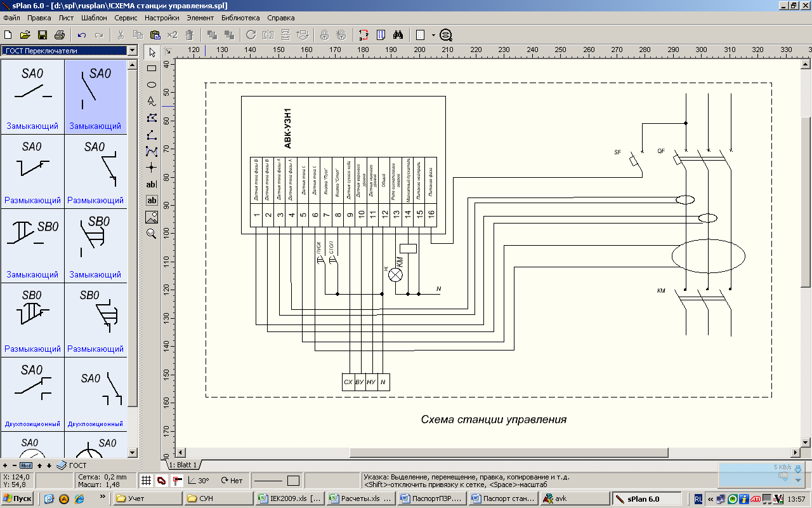Open the Настройки menu
812x508 pixels.
click(162, 18)
